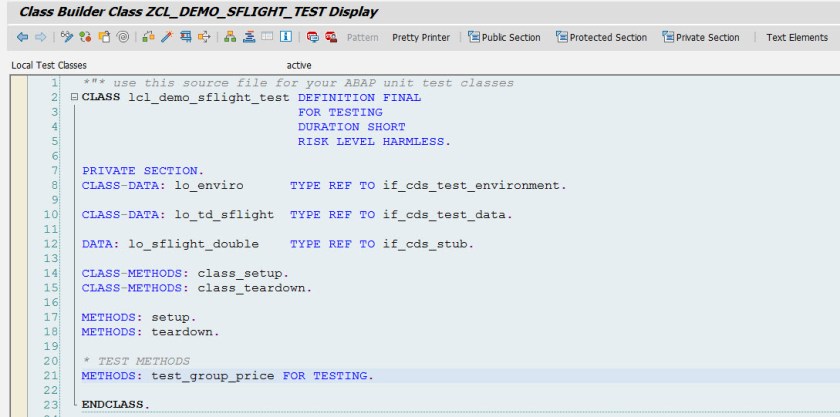Open the Private Section
The width and height of the screenshot is (840, 417).
pos(701,38)
